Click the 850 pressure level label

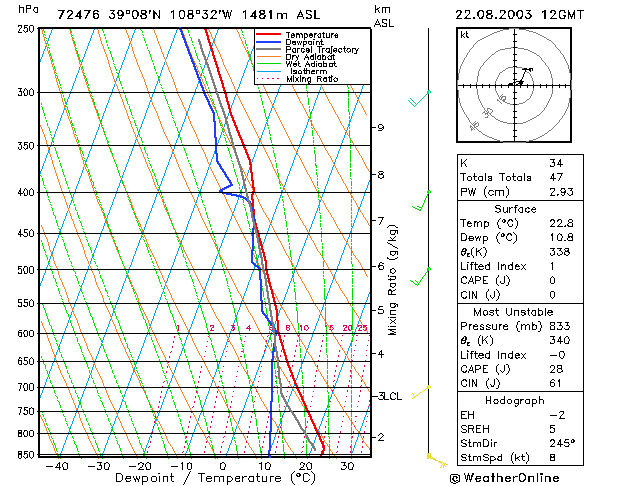click(x=26, y=455)
